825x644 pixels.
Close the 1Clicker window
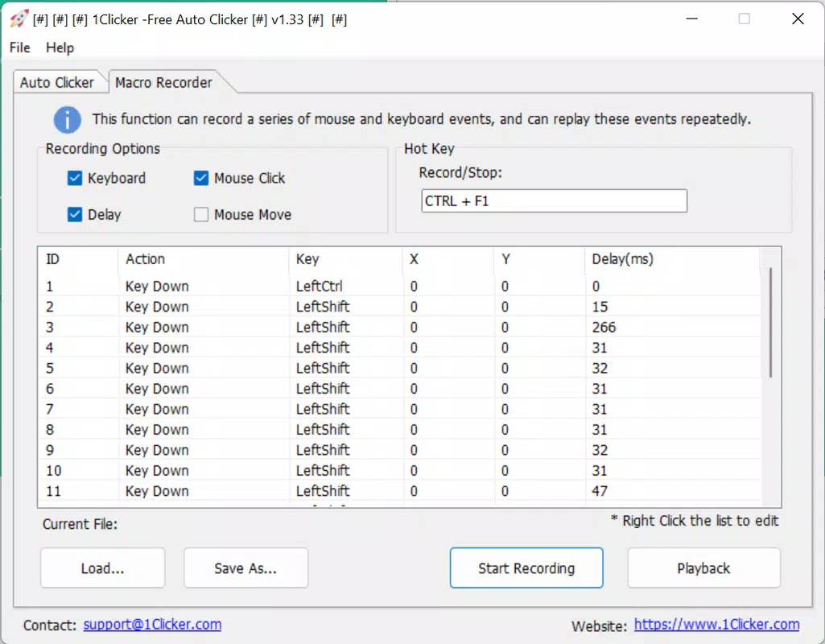pos(798,19)
